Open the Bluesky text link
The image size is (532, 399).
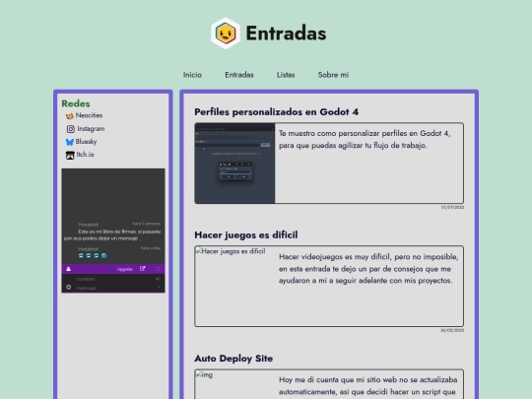pos(86,142)
